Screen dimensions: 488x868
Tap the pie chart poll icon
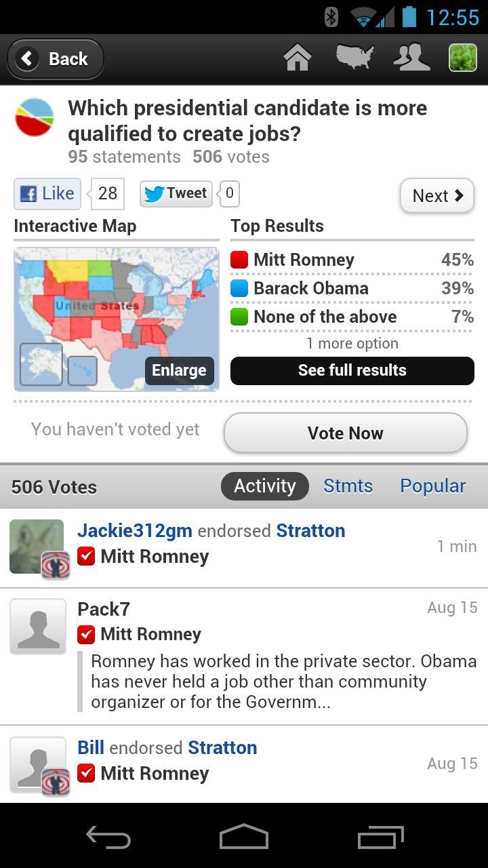point(35,117)
